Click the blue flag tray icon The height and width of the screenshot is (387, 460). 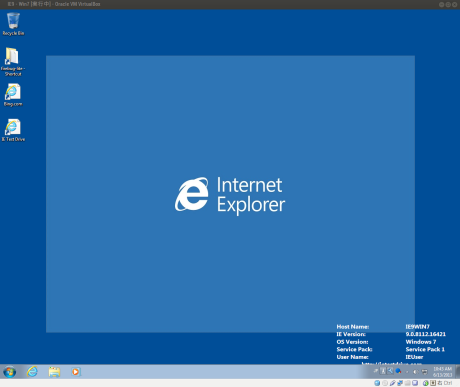point(398,371)
